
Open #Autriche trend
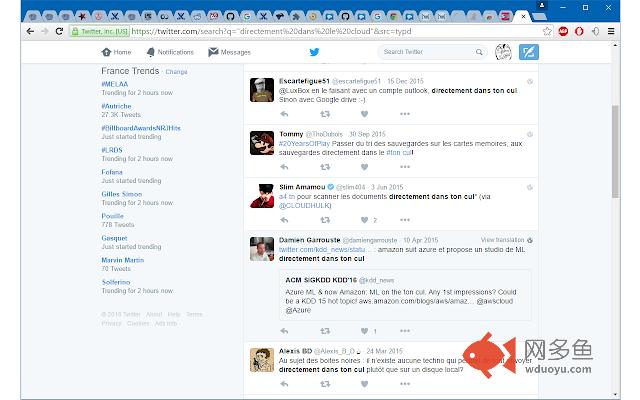(x=116, y=106)
